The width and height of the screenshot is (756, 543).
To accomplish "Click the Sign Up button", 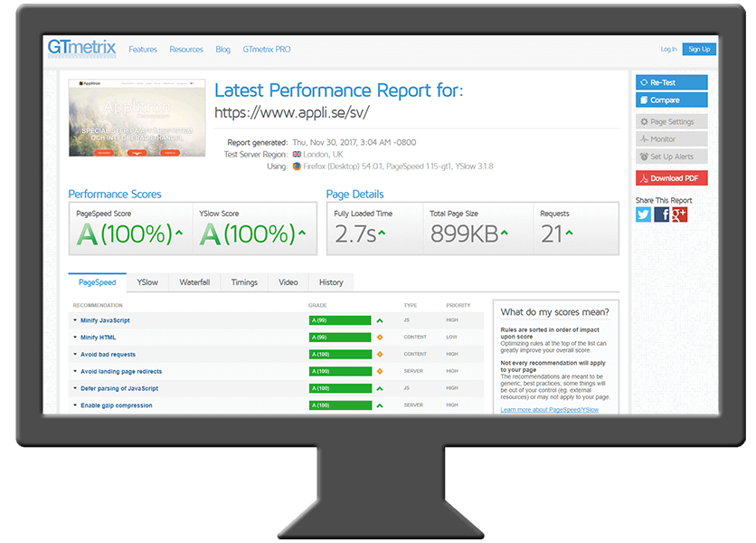I will coord(699,49).
